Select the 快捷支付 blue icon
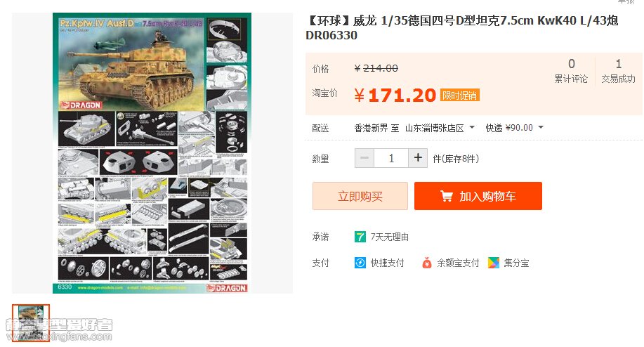The height and width of the screenshot is (347, 644). [x=360, y=263]
